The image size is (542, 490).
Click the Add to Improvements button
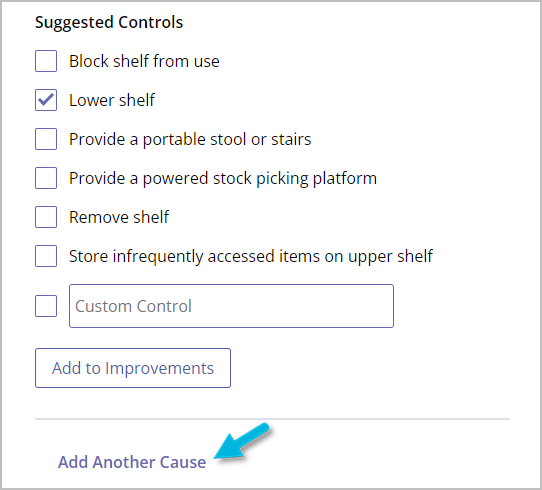[133, 368]
